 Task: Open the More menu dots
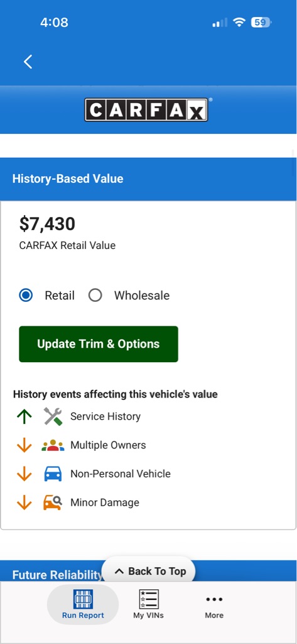point(214,604)
